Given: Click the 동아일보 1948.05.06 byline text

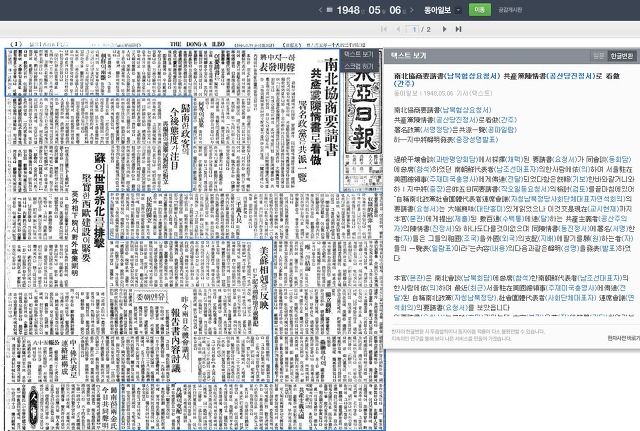Looking at the screenshot, I should 443,93.
